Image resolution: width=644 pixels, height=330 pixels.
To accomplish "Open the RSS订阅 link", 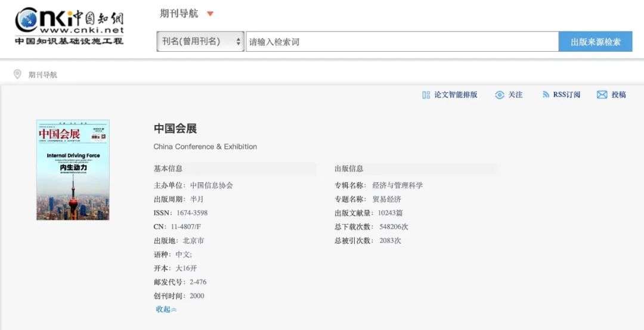I will point(566,95).
